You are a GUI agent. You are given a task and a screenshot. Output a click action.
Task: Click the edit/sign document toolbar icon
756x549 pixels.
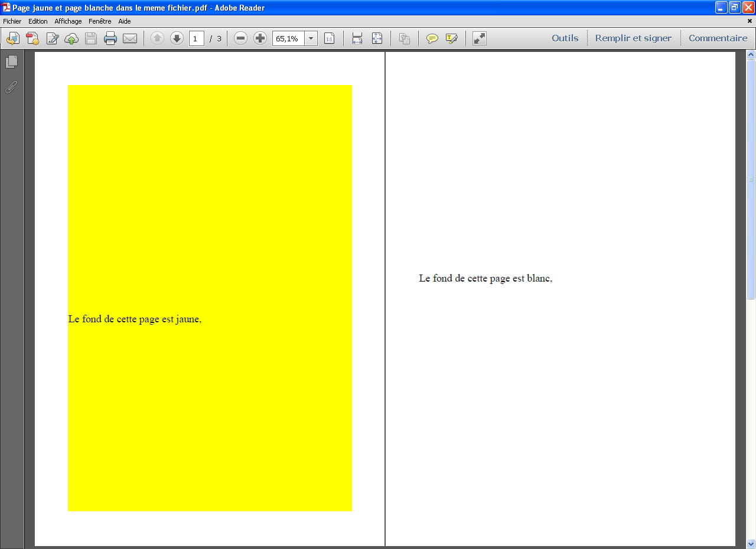pos(52,38)
